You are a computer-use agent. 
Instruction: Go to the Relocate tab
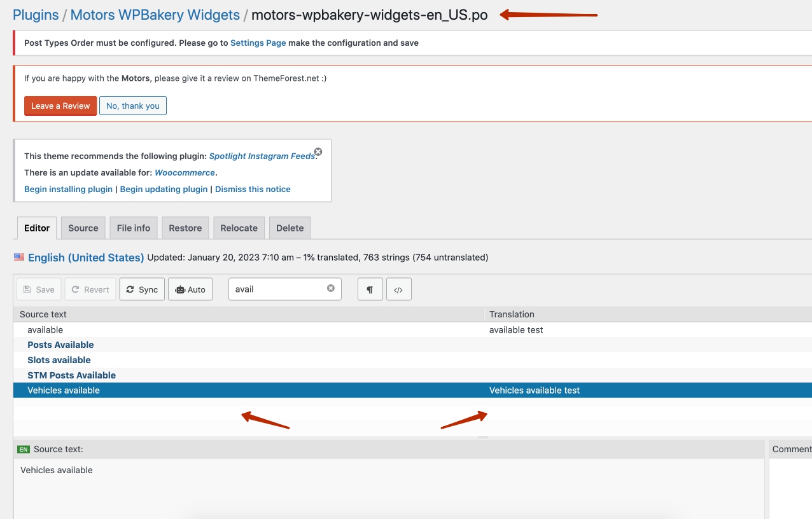tap(239, 228)
